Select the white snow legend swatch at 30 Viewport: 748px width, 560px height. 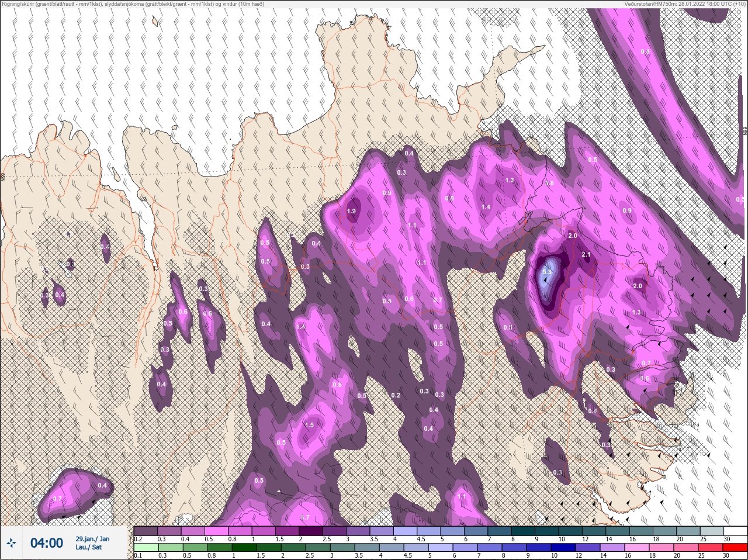[735, 531]
